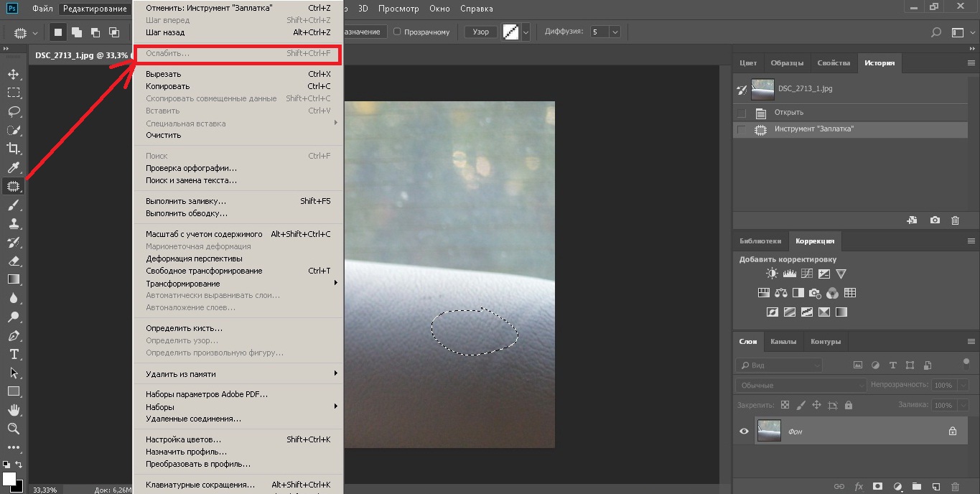The height and width of the screenshot is (494, 980).
Task: Add Brightness/Contrast adjustment
Action: click(772, 274)
